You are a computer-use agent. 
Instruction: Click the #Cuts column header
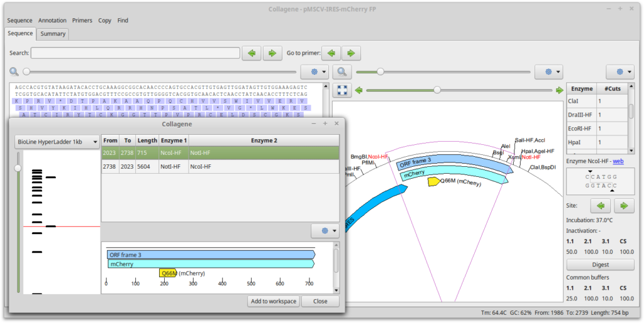coord(613,89)
